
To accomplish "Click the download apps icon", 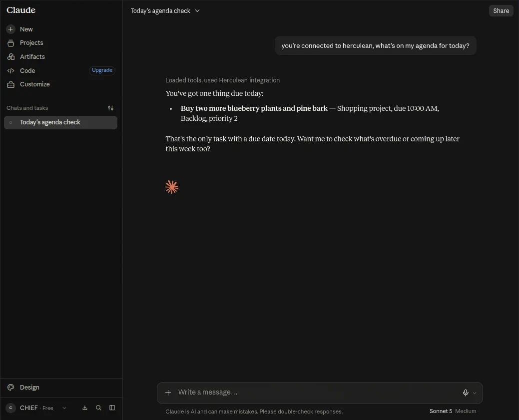I will point(85,408).
